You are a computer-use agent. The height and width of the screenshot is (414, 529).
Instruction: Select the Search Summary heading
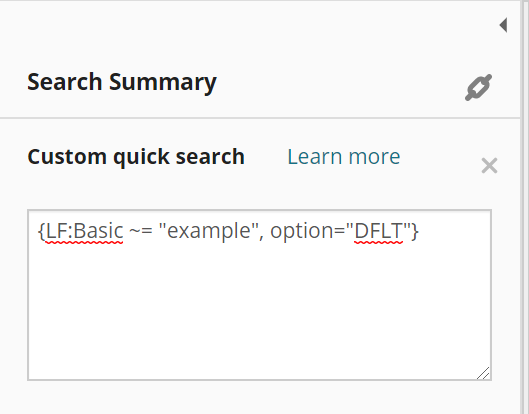click(x=122, y=82)
